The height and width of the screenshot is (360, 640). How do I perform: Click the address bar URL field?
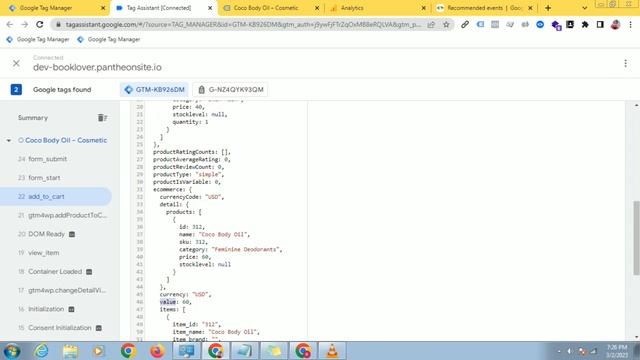[x=243, y=24]
